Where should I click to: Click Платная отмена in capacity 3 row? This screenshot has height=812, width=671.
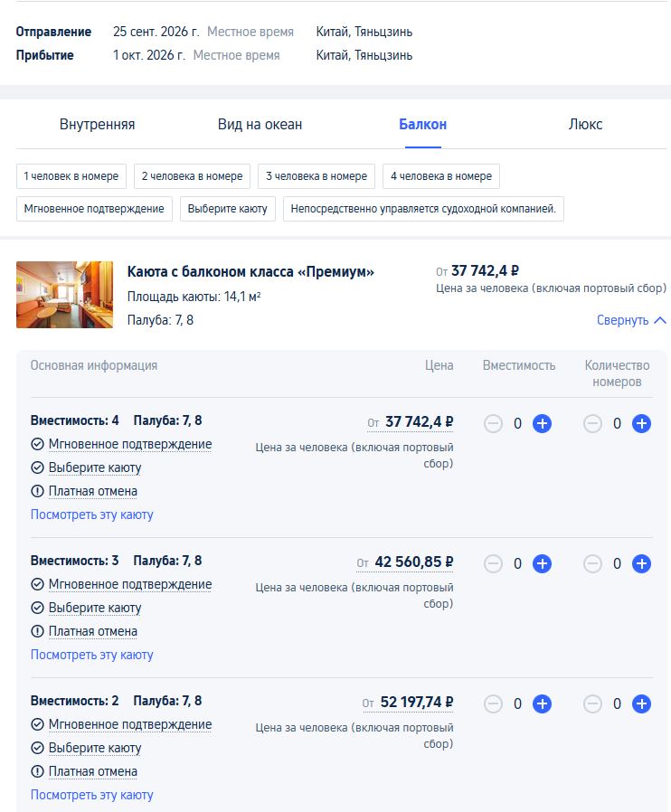click(92, 631)
